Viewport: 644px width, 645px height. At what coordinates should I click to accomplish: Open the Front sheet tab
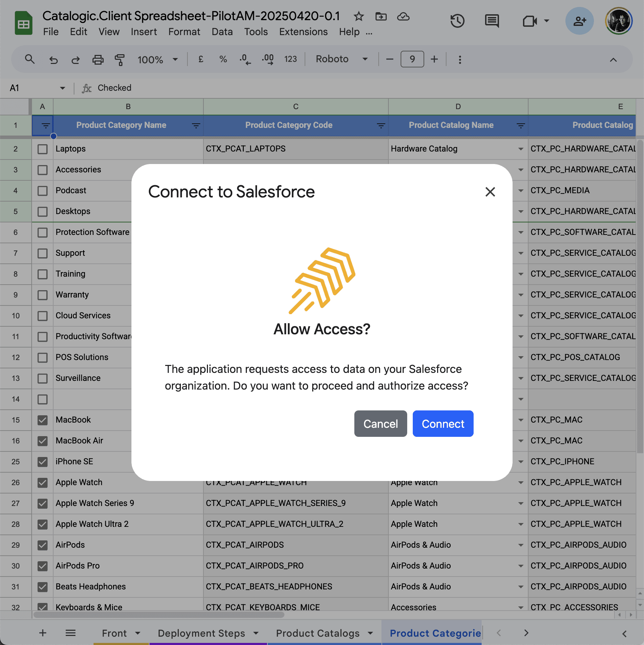(x=121, y=633)
